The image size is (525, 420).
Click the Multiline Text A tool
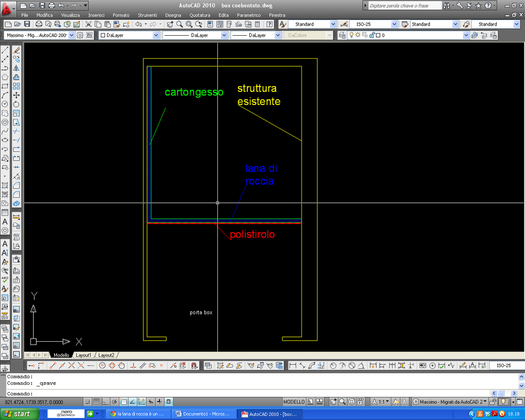5,222
